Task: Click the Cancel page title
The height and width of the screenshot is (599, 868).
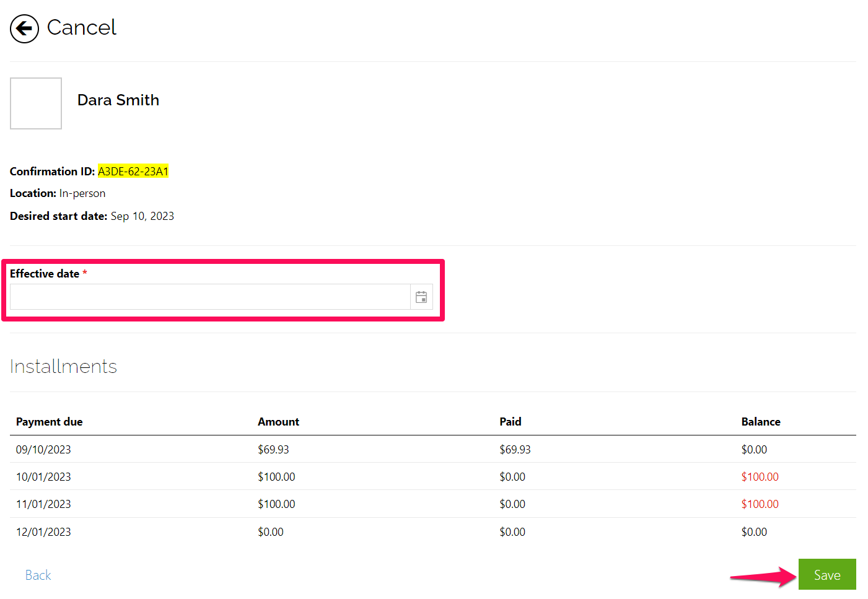Action: pos(82,27)
